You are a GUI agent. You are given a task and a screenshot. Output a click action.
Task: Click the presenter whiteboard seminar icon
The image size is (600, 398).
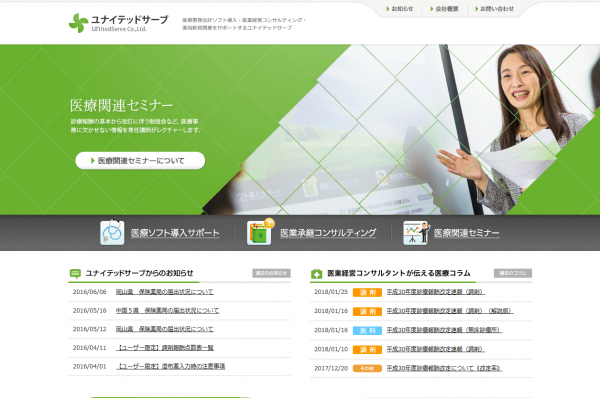pos(416,233)
